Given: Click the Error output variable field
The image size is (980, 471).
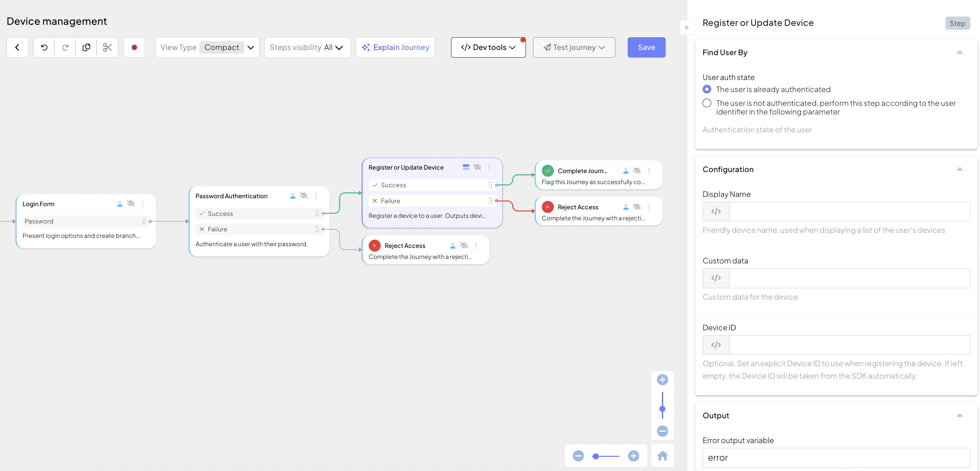Looking at the screenshot, I should pyautogui.click(x=836, y=458).
